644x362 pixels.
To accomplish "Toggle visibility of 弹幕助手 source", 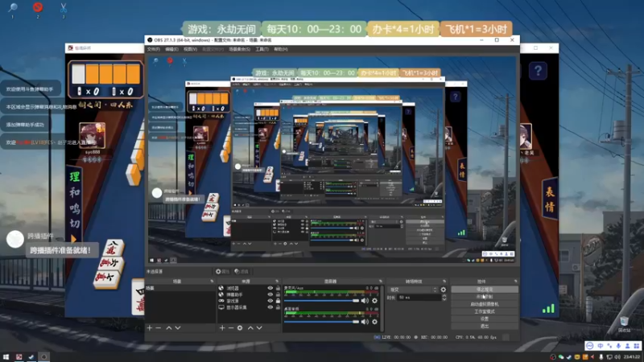I will click(x=270, y=294).
